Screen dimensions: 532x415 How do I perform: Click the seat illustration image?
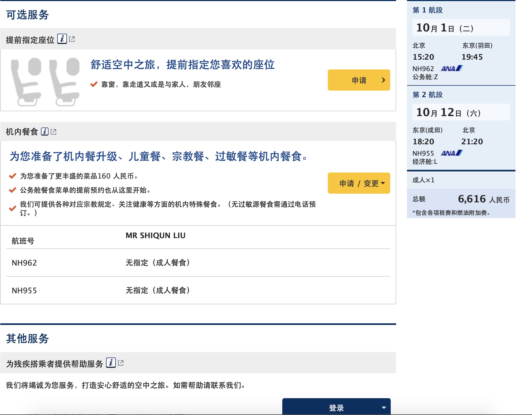pyautogui.click(x=45, y=81)
